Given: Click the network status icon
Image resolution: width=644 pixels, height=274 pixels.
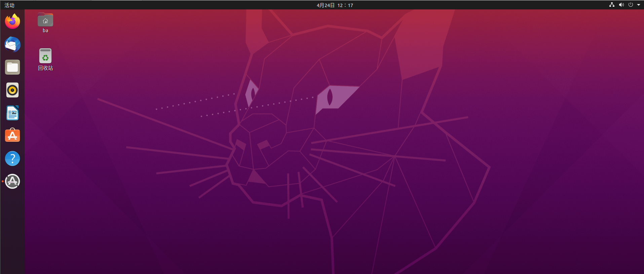Looking at the screenshot, I should (612, 5).
